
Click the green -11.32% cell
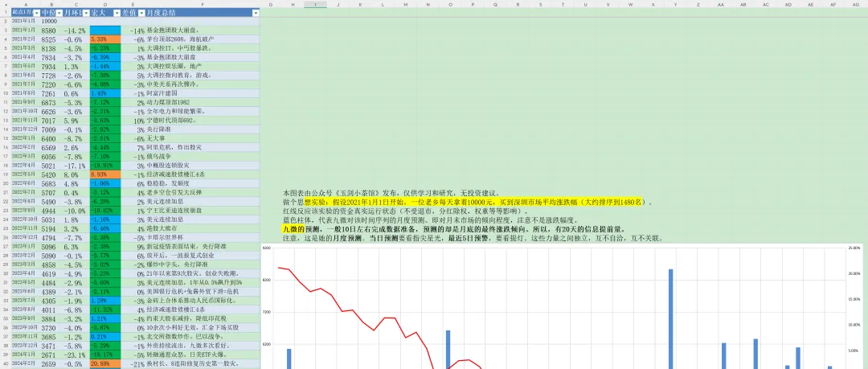[x=105, y=310]
